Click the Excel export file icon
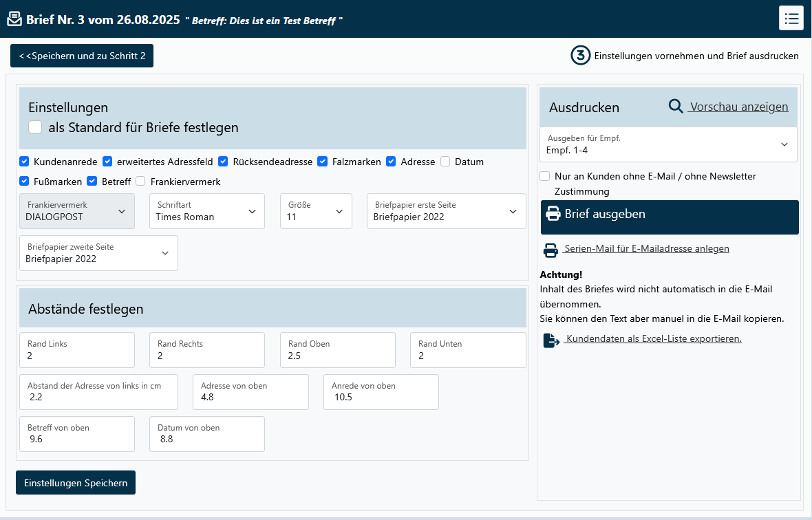 pyautogui.click(x=551, y=340)
